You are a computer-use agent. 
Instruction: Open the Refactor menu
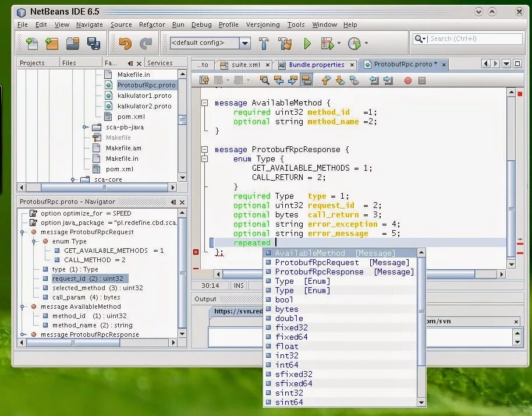tap(152, 25)
